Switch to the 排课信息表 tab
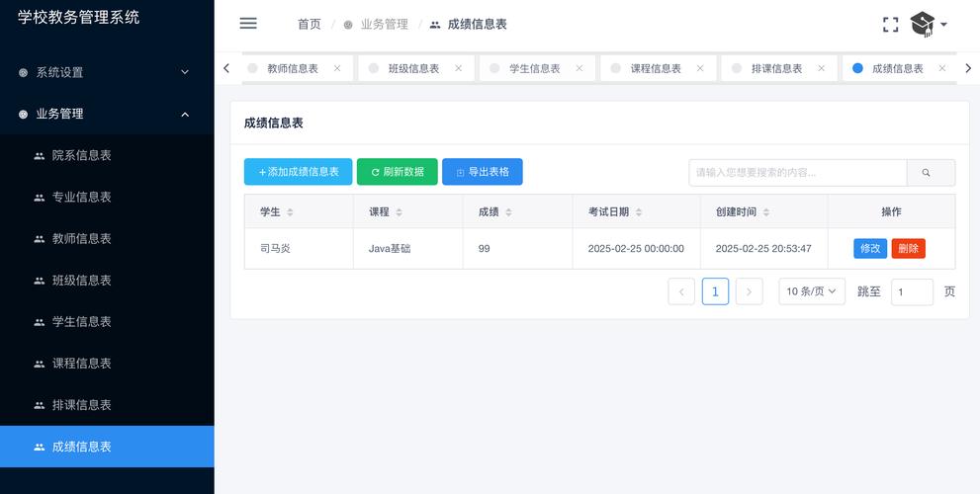This screenshot has height=494, width=980. click(777, 69)
